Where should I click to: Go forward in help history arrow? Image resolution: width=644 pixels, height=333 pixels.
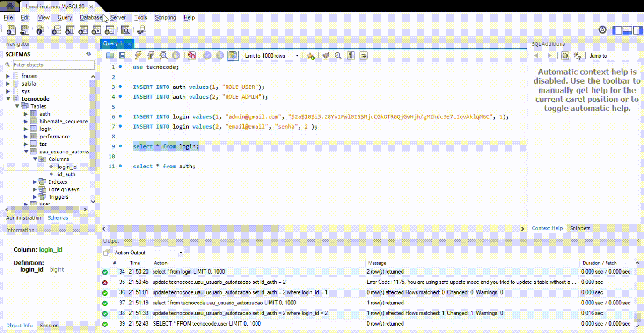pos(549,56)
